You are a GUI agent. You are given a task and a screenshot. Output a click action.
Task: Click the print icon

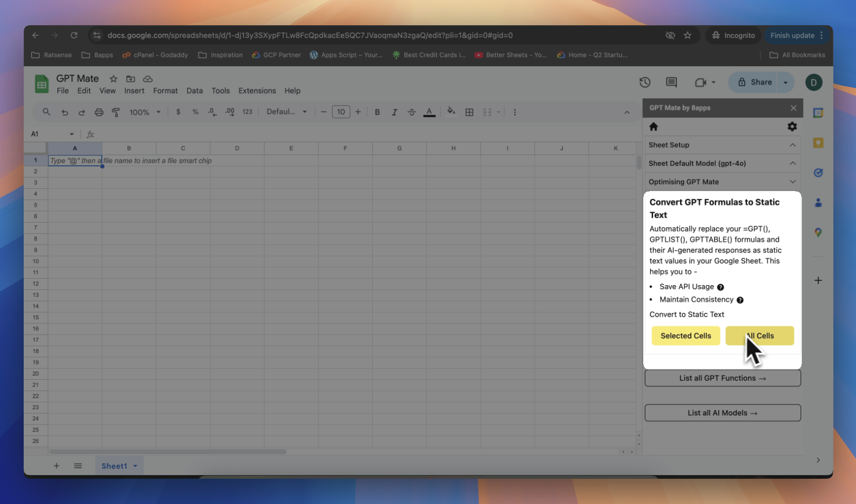pos(99,112)
